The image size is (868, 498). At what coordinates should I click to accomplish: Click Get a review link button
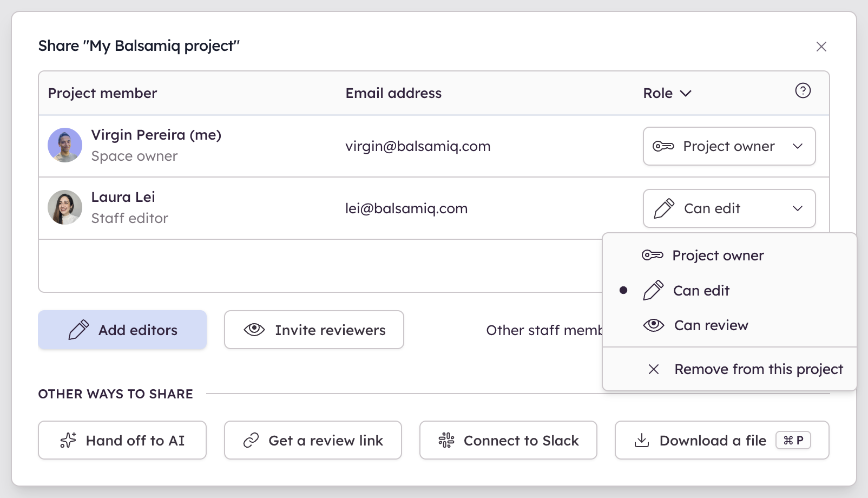click(x=313, y=440)
